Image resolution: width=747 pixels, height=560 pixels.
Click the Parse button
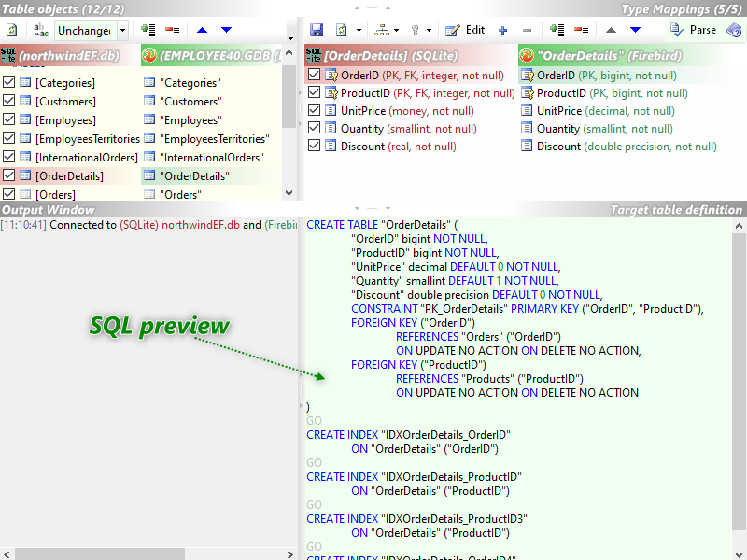point(693,30)
